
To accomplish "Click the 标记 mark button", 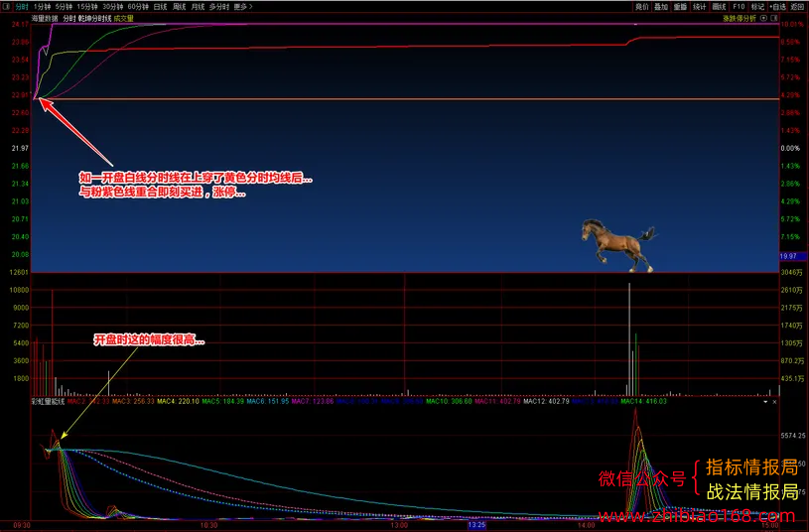I will (757, 7).
